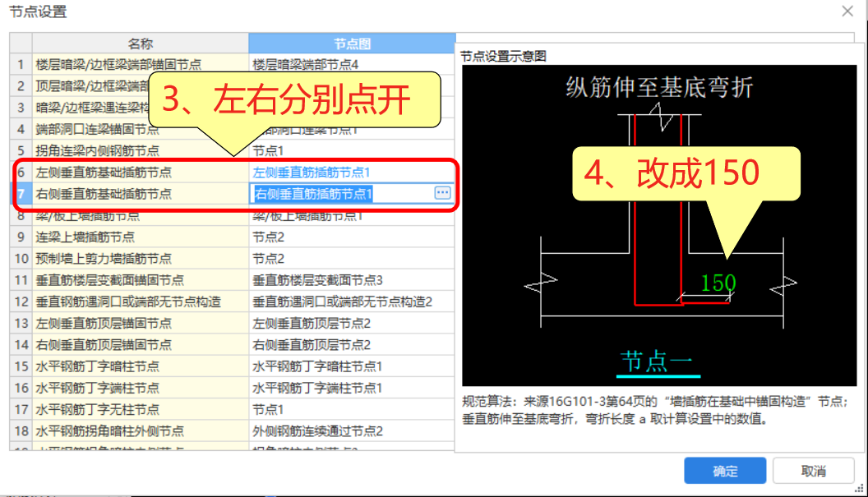This screenshot has width=868, height=497.
Task: Click row number 7 header
Action: click(21, 194)
